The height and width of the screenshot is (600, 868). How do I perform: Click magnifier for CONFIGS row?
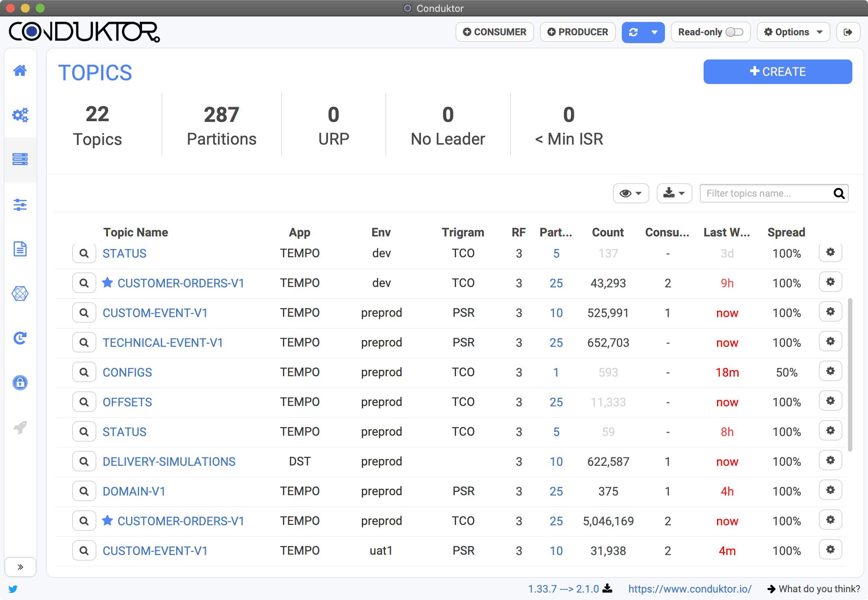tap(84, 372)
